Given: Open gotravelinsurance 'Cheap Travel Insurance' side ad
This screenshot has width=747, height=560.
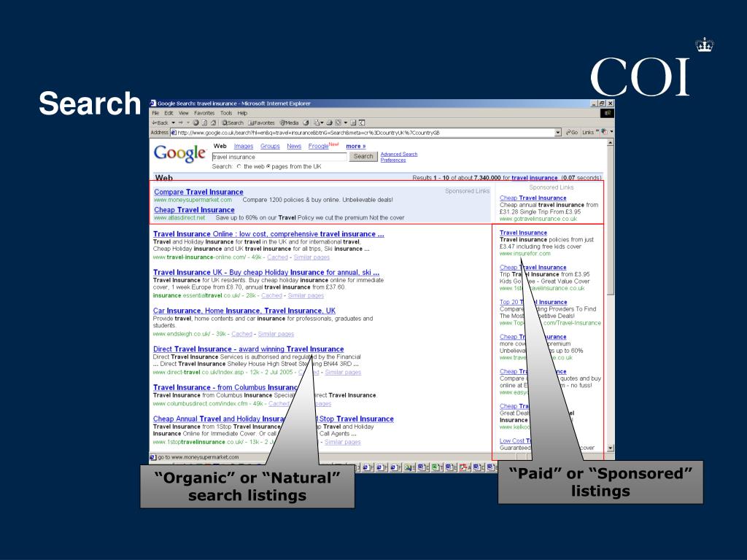Looking at the screenshot, I should click(533, 198).
